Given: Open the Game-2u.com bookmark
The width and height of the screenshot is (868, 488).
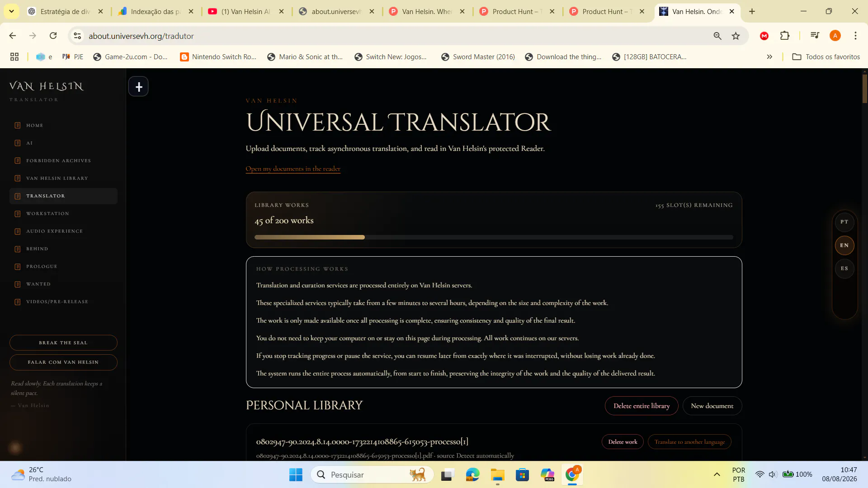Looking at the screenshot, I should (x=130, y=57).
